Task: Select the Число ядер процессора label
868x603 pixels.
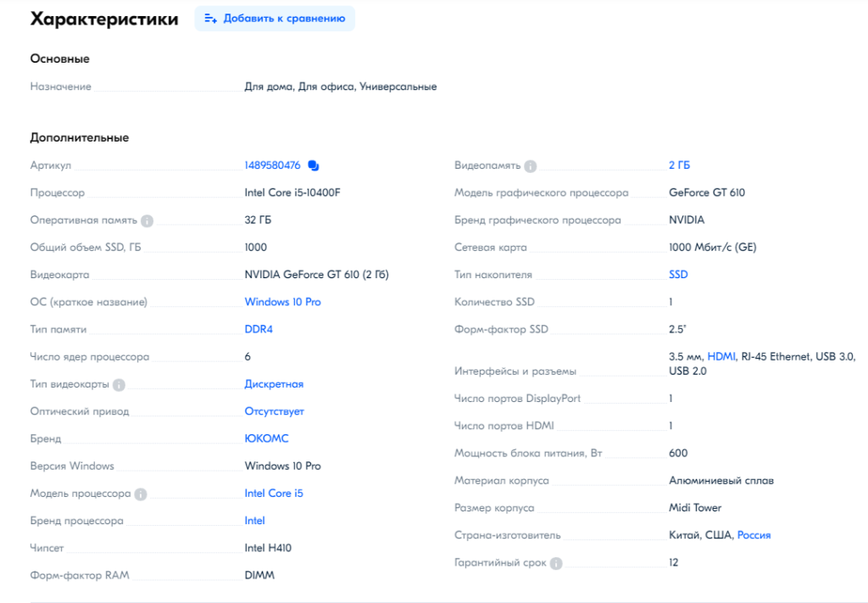Action: (x=90, y=356)
